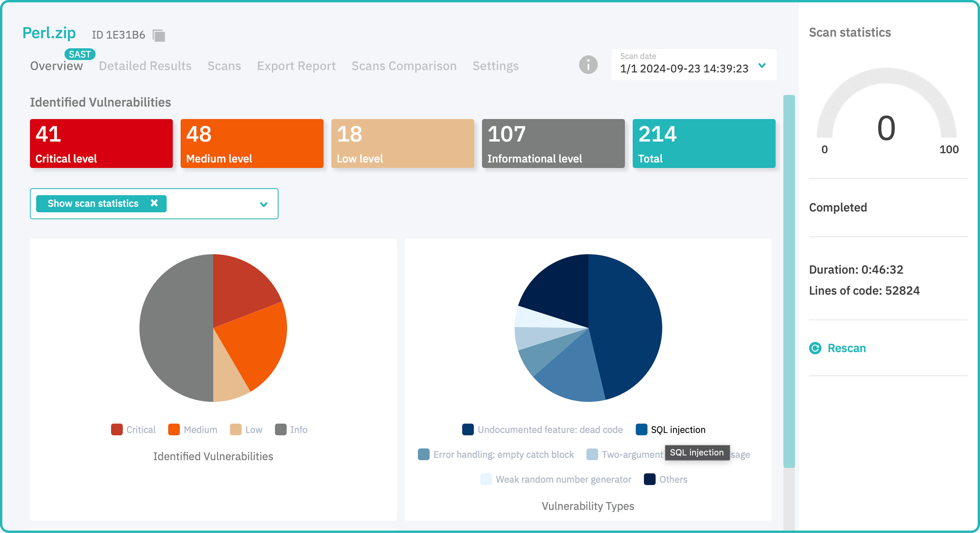980x533 pixels.
Task: Open the Export Report section
Action: [296, 66]
